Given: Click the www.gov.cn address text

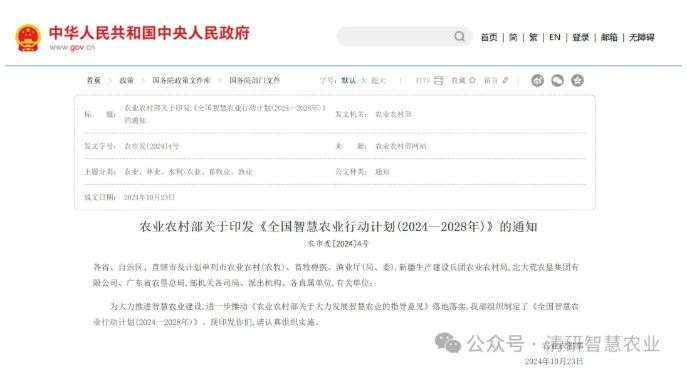Looking at the screenshot, I should click(72, 47).
